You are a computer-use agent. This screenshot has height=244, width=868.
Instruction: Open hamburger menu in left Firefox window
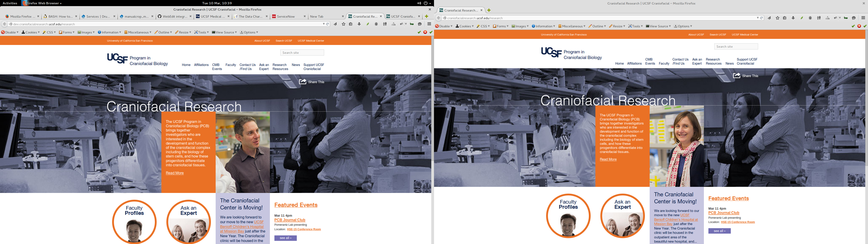click(429, 24)
